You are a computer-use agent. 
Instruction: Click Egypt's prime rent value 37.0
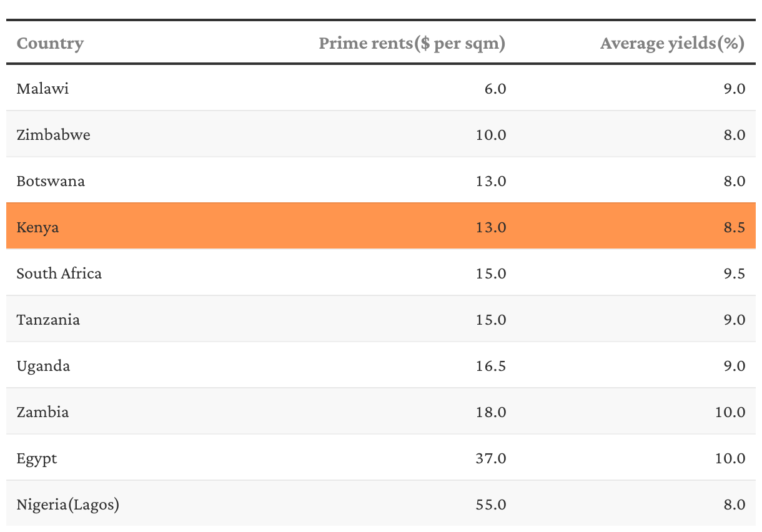(490, 458)
